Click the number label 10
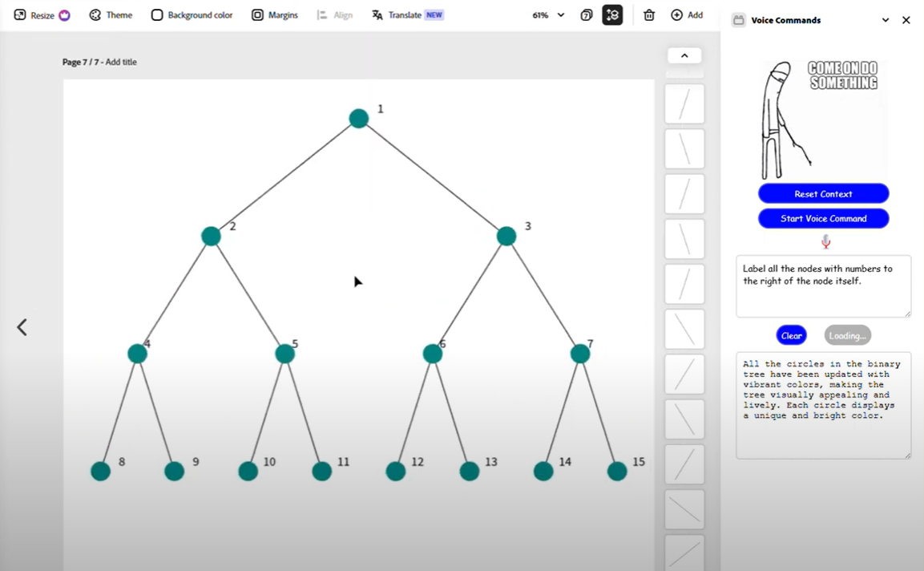The width and height of the screenshot is (924, 571). 269,462
